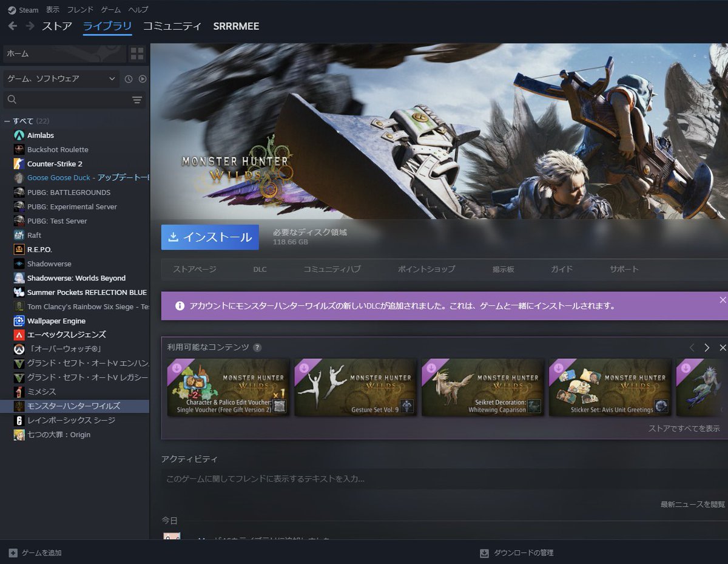The height and width of the screenshot is (564, 728).
Task: Click the Aimlabs game icon
Action: pos(19,135)
